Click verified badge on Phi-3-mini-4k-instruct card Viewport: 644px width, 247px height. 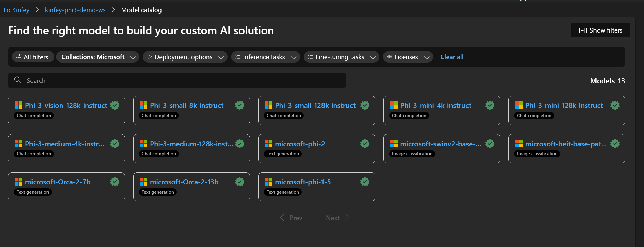[x=490, y=105]
